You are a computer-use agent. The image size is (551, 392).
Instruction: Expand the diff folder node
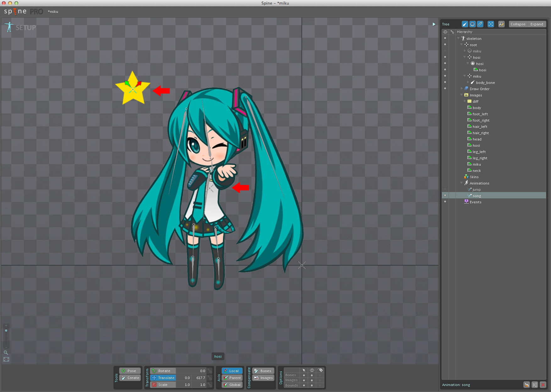click(465, 101)
